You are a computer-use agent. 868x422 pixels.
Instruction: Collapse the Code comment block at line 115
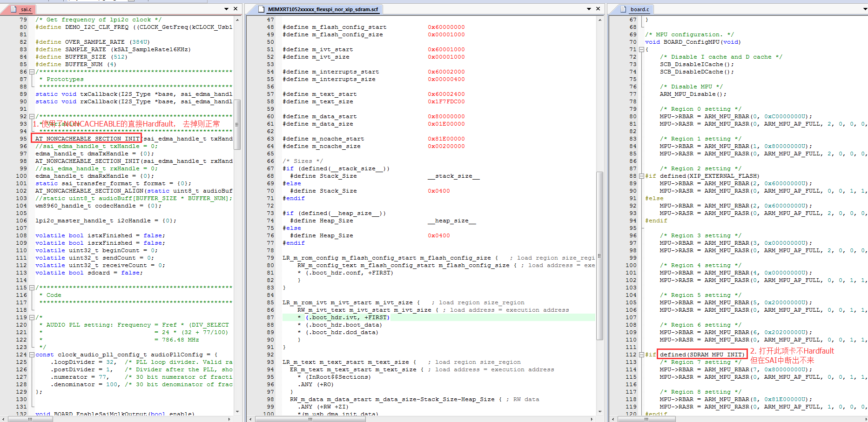point(32,288)
